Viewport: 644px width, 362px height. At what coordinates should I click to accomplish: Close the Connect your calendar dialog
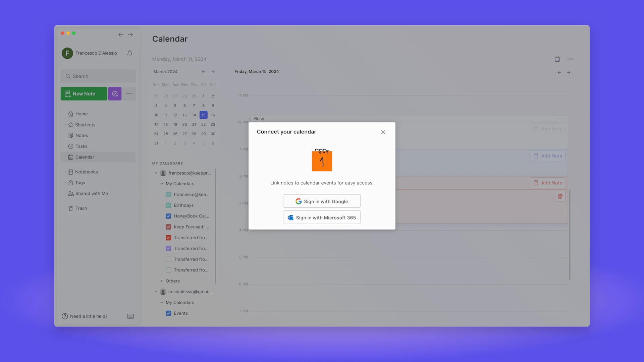(x=383, y=132)
